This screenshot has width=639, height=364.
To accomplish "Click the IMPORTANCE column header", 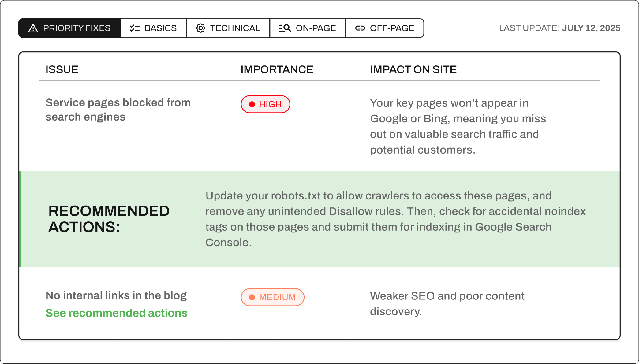I will [x=277, y=70].
